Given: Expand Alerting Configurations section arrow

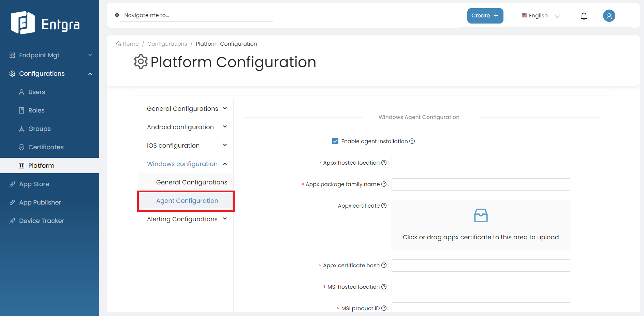Looking at the screenshot, I should coord(225,219).
